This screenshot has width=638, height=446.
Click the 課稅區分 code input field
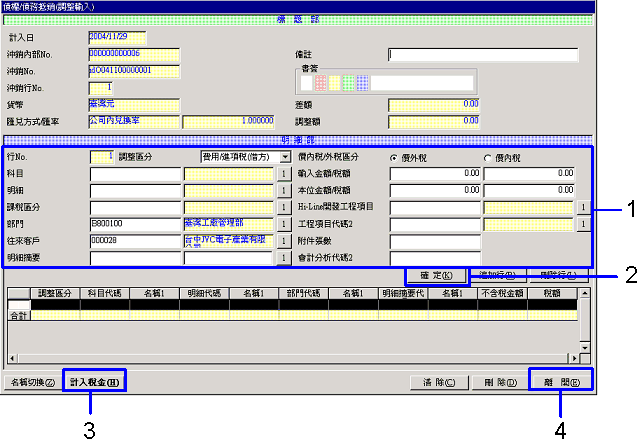click(135, 208)
